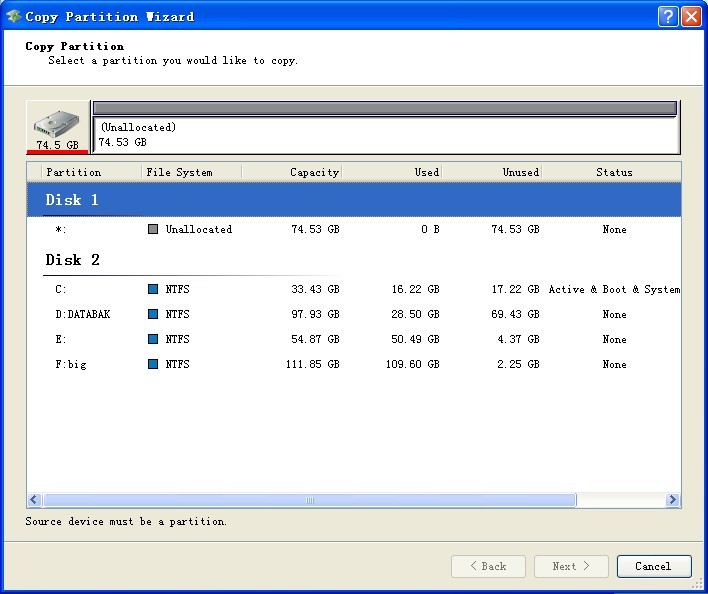Screen dimensions: 708x594
Task: Click the 2.25 GB unused cell
Action: coord(518,364)
